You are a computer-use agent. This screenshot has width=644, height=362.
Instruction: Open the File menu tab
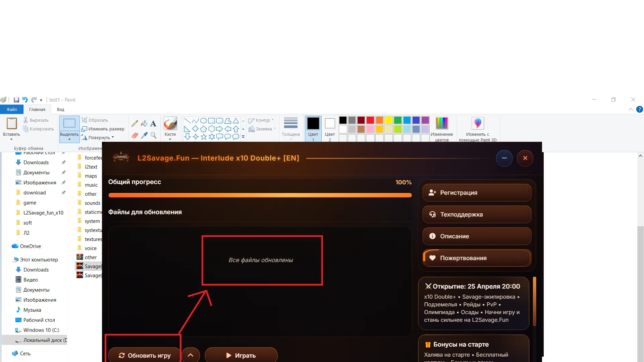12,110
